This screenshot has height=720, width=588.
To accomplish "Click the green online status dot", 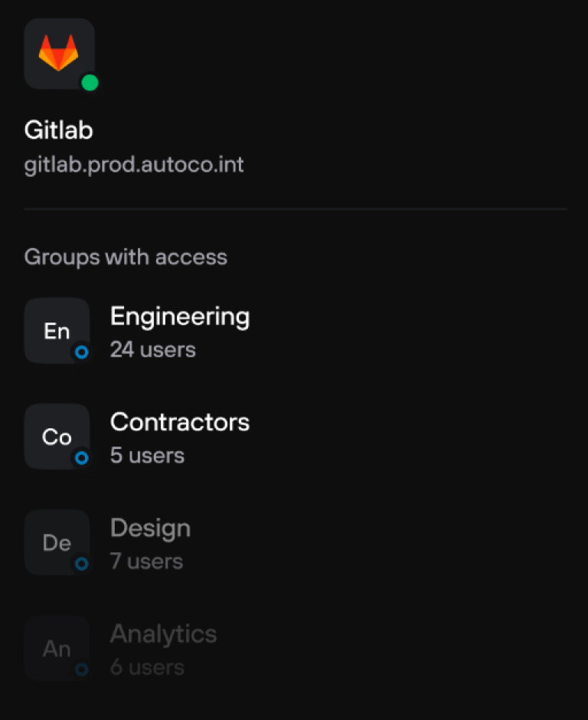I will click(x=90, y=83).
